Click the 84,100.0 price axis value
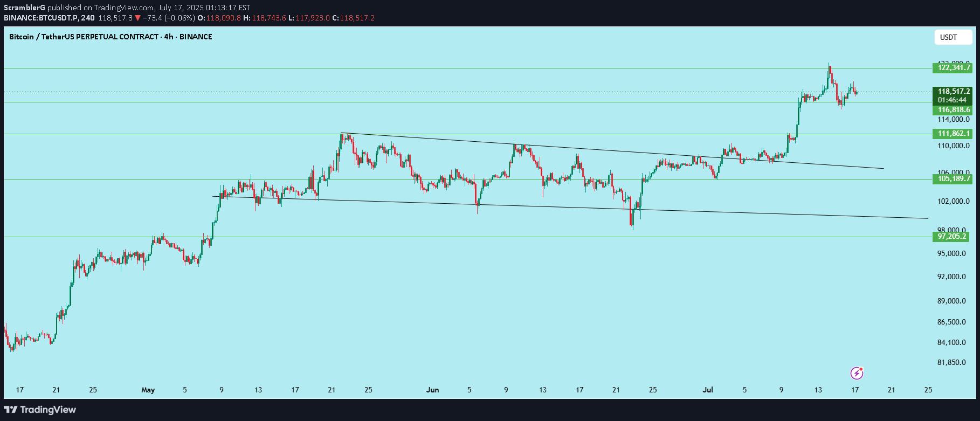The width and height of the screenshot is (980, 421). click(x=952, y=343)
